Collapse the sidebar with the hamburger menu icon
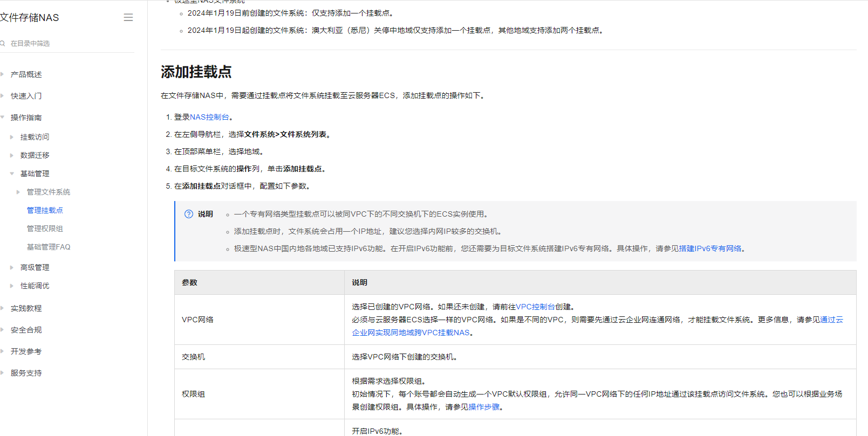Image resolution: width=868 pixels, height=436 pixels. [128, 17]
